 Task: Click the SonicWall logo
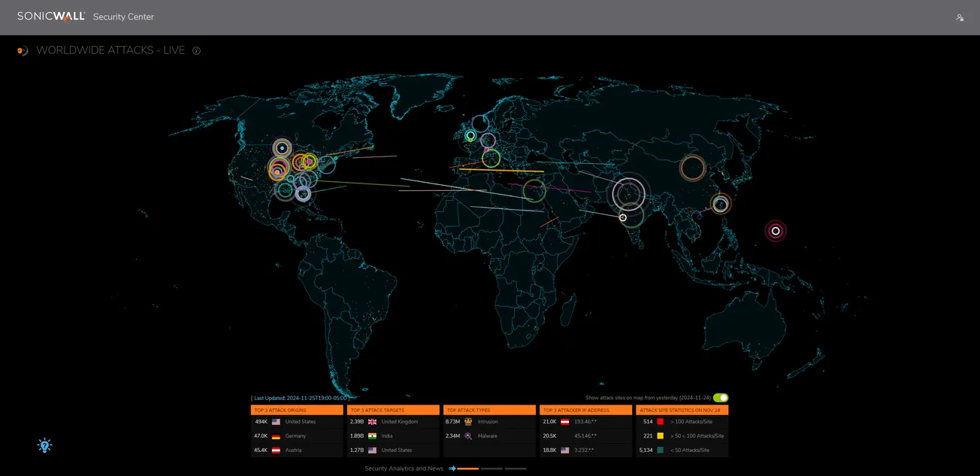[50, 16]
